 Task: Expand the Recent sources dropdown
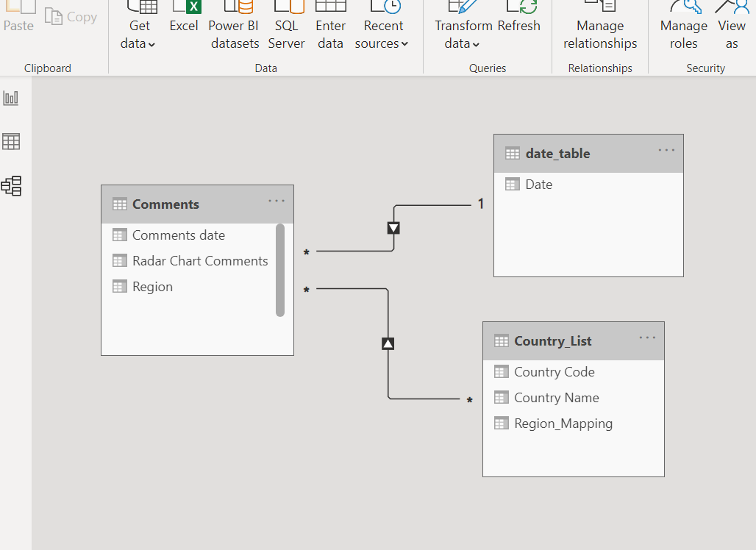(x=382, y=26)
